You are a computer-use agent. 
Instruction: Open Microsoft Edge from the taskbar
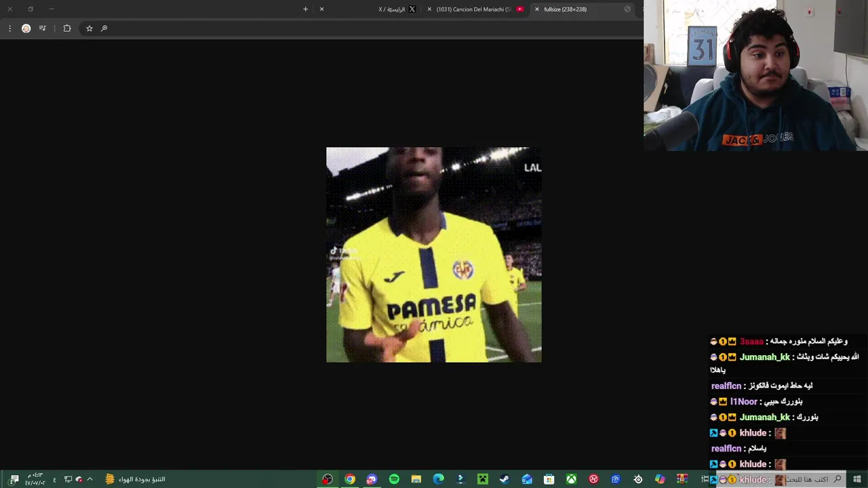click(439, 479)
